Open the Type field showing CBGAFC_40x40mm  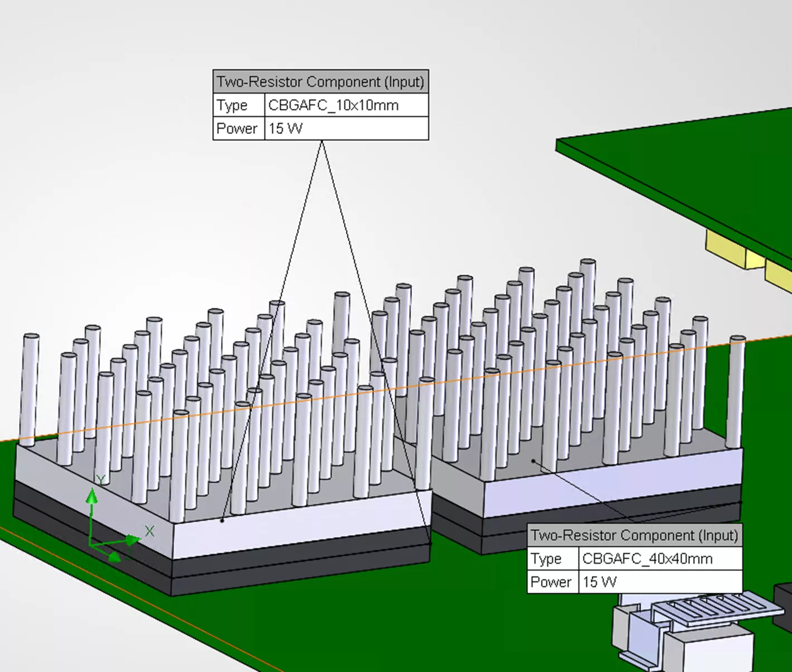[647, 559]
